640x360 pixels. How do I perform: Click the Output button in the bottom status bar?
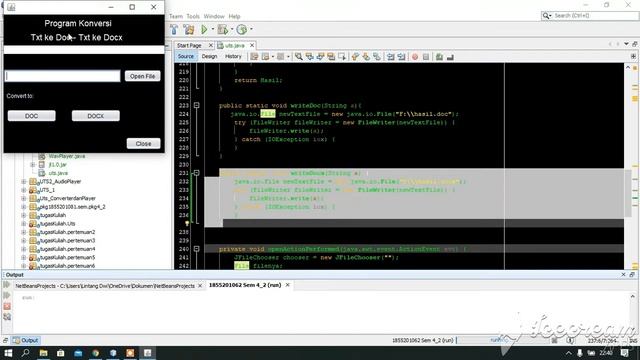coord(25,340)
